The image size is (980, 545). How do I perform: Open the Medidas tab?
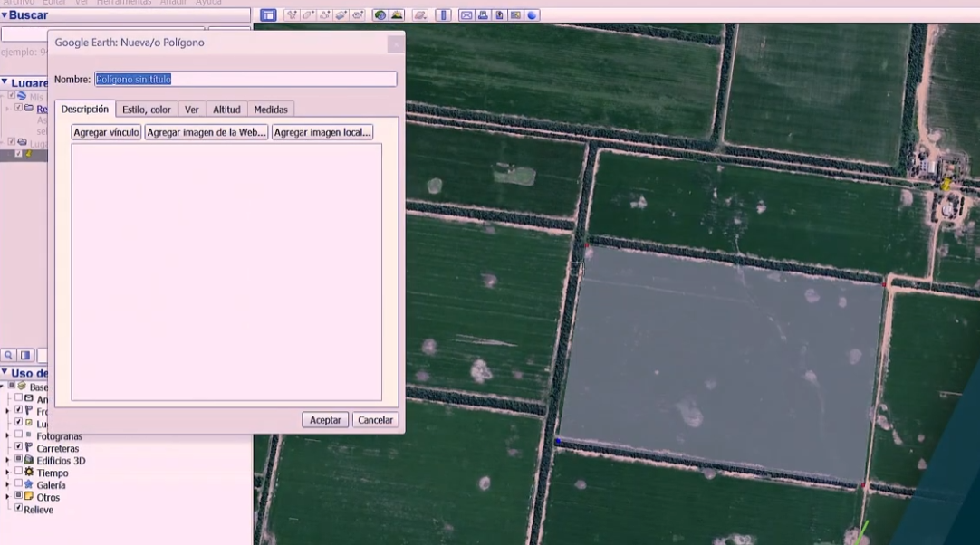270,110
